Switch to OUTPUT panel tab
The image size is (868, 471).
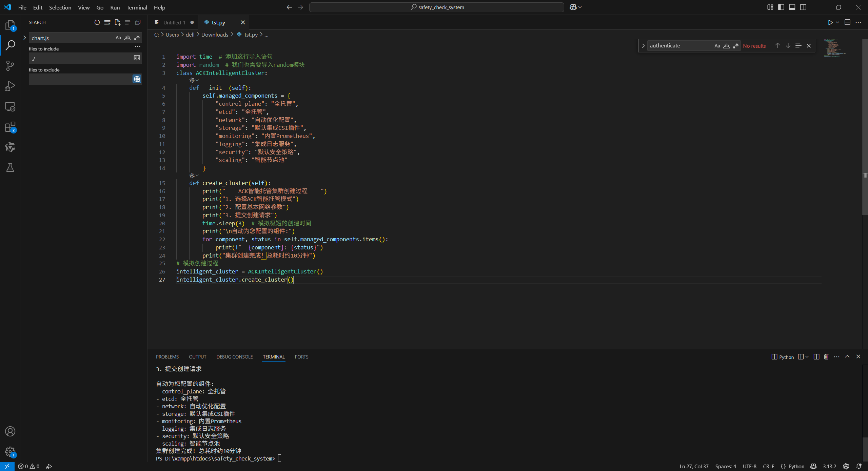click(x=197, y=357)
